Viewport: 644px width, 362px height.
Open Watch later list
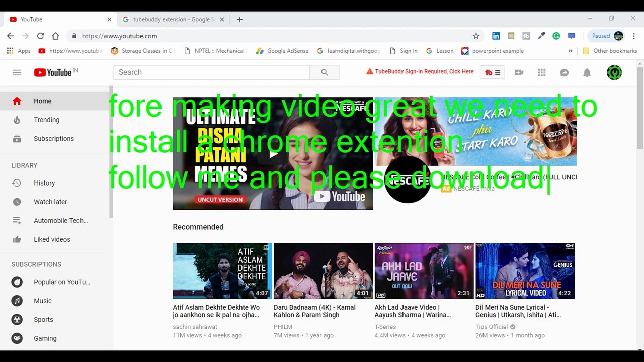pos(54,202)
